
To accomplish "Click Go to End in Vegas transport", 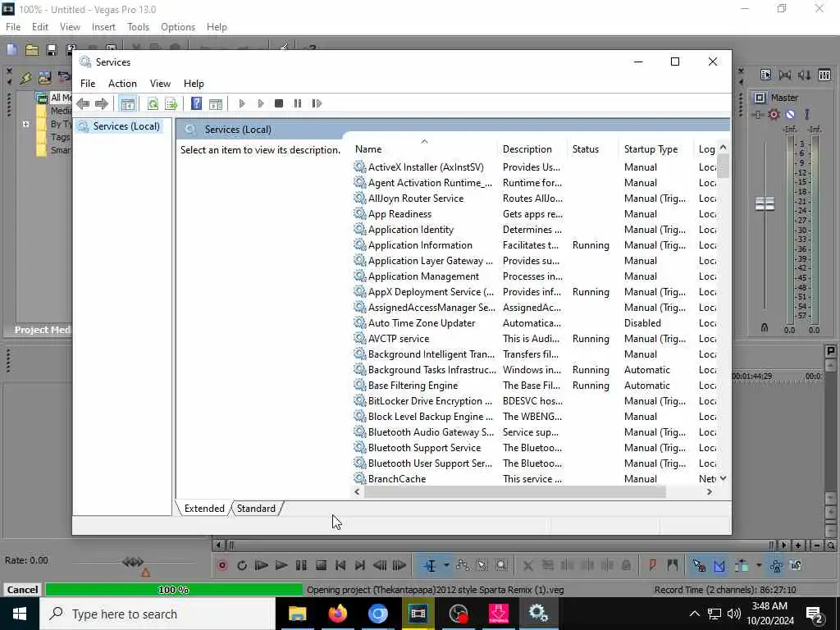I will [x=360, y=565].
